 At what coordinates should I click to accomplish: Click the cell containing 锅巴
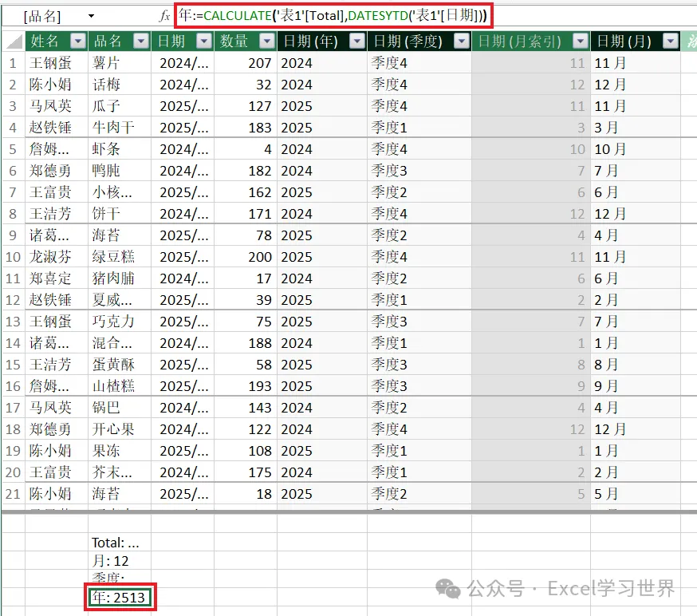click(x=120, y=408)
